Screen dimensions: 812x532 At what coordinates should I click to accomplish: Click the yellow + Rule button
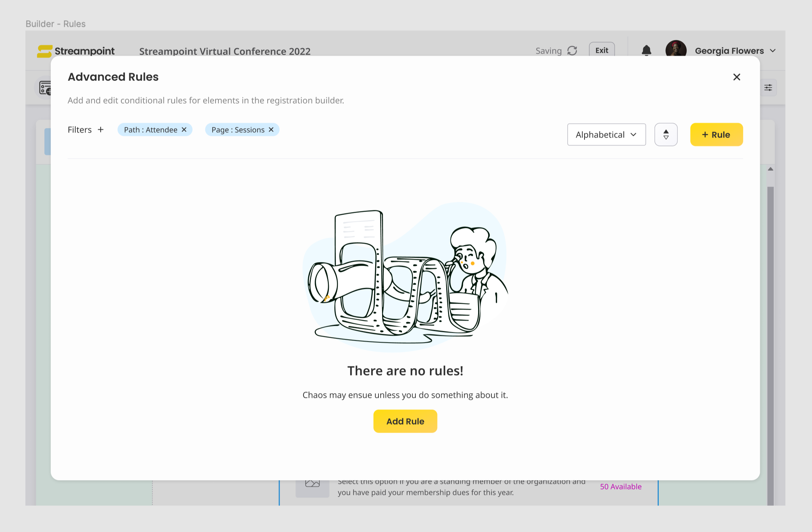pos(716,135)
